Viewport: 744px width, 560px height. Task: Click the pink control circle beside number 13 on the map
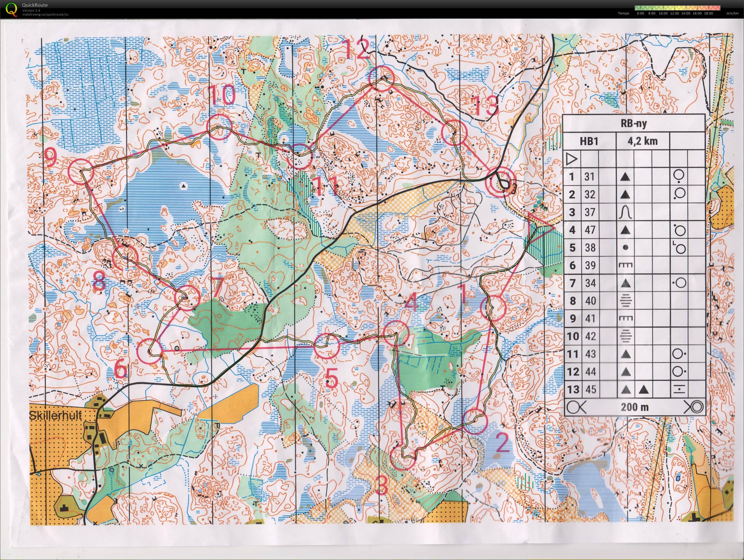[454, 133]
